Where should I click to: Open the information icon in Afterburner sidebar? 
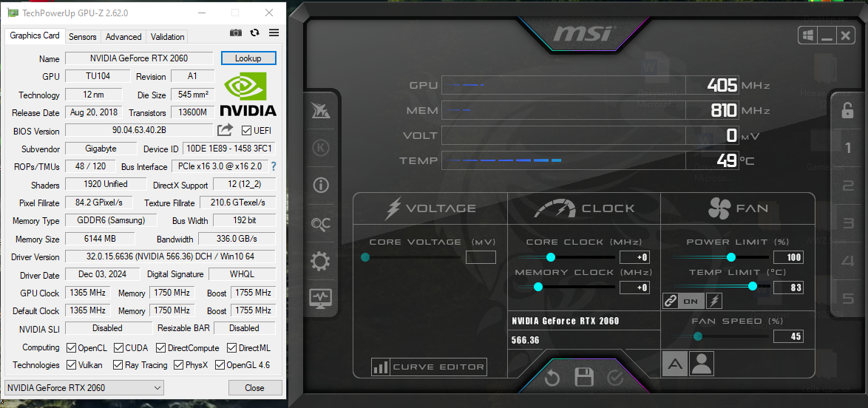pyautogui.click(x=321, y=186)
